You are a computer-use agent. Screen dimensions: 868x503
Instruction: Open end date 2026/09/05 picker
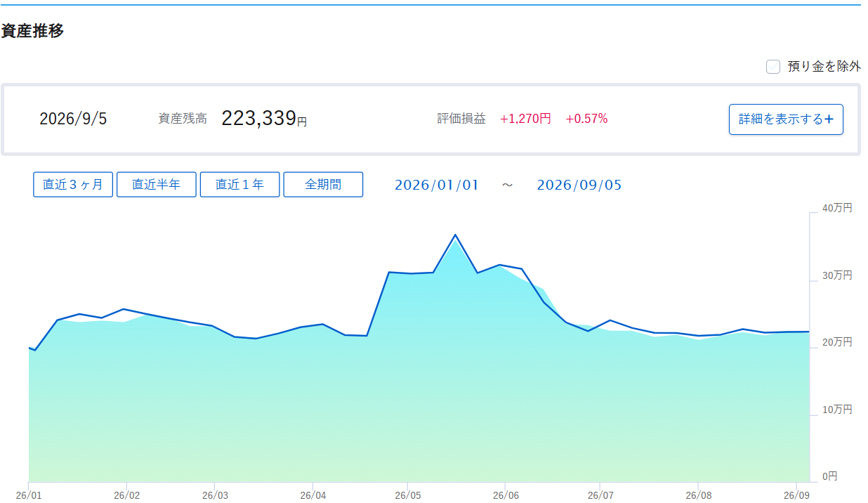[579, 185]
